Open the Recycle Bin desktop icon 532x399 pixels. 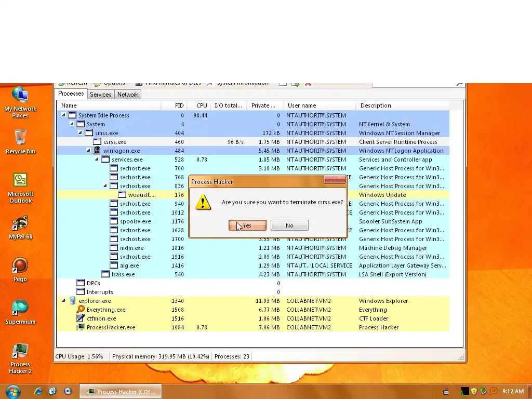[x=20, y=142]
